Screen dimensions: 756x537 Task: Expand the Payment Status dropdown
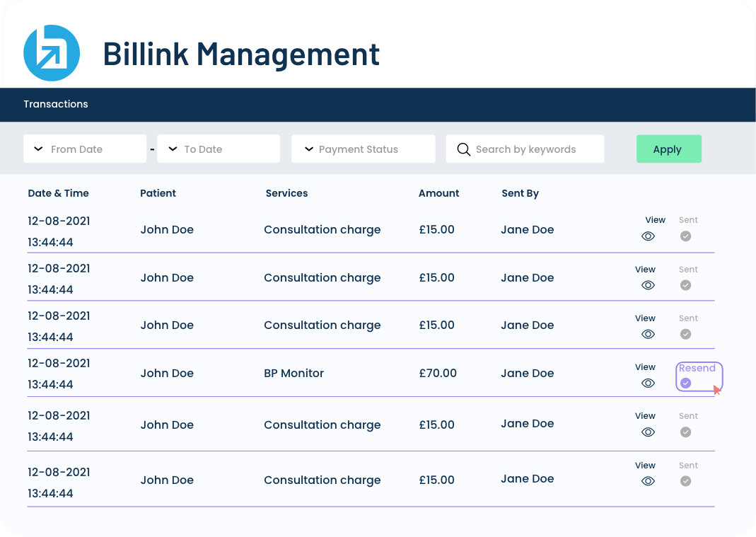coord(364,149)
